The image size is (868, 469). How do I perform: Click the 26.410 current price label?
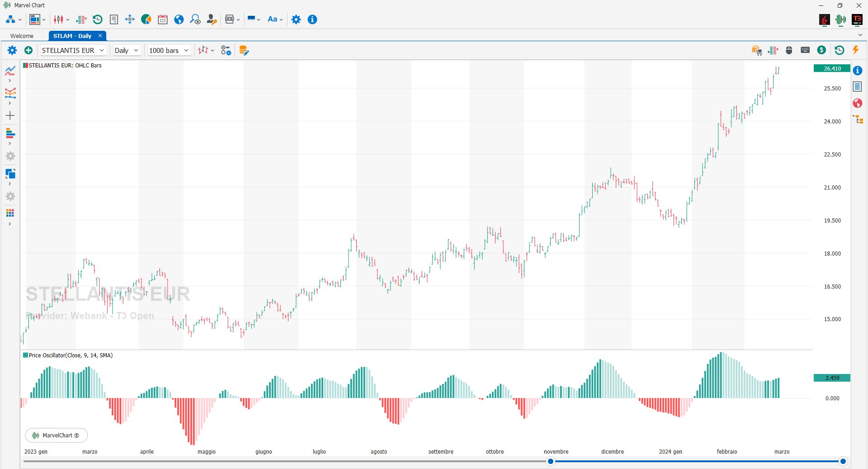click(832, 69)
